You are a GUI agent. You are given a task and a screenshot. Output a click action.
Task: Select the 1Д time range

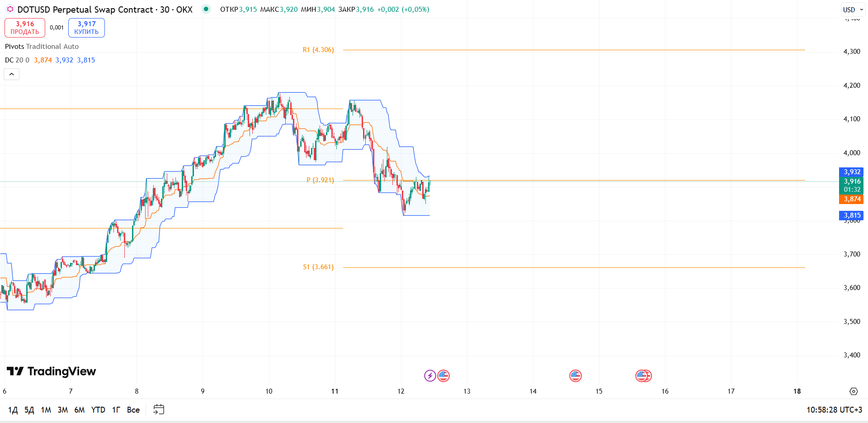[13, 410]
